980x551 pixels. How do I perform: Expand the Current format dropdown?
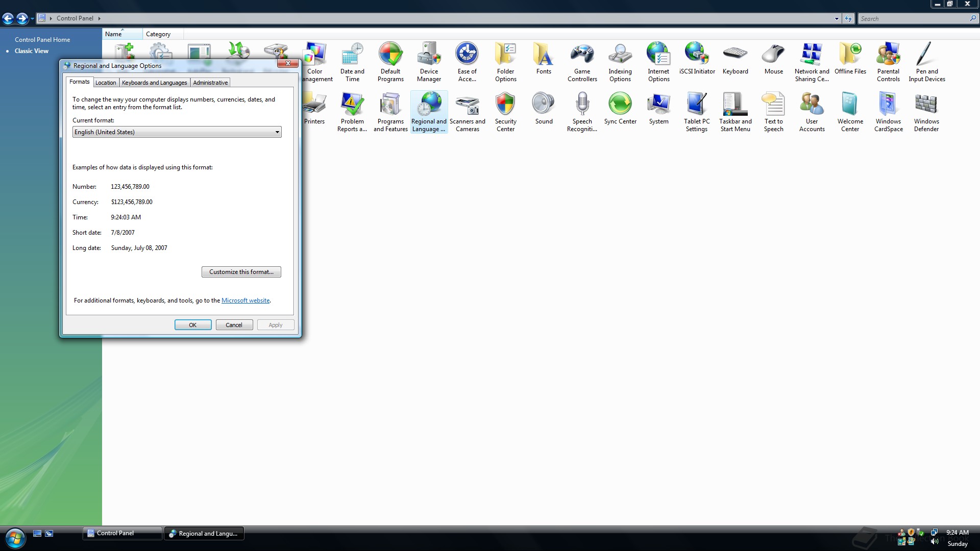277,132
